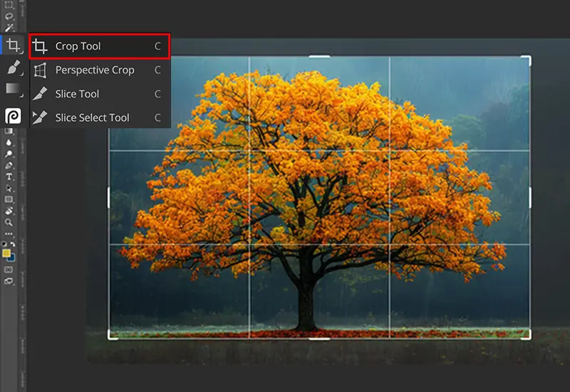Image resolution: width=570 pixels, height=392 pixels.
Task: Open the blue background color swatch
Action: [12, 257]
